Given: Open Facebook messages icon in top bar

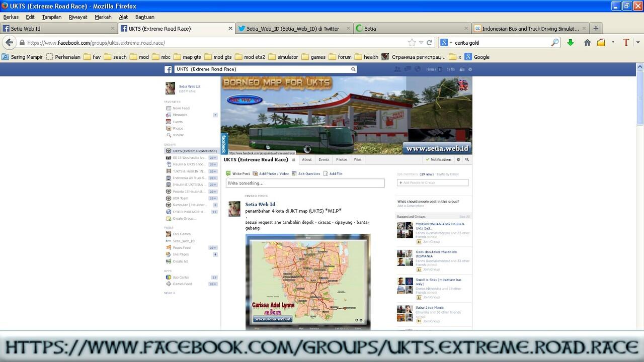Looking at the screenshot, I should [x=409, y=69].
